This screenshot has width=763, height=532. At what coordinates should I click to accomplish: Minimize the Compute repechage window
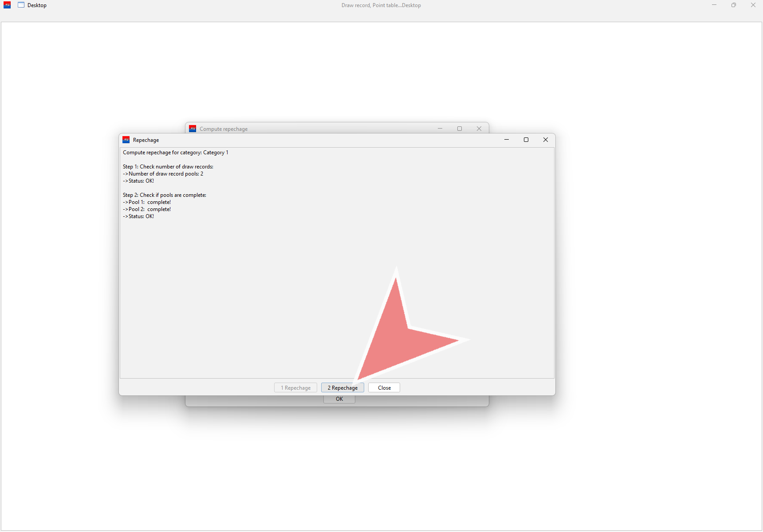[x=440, y=129]
